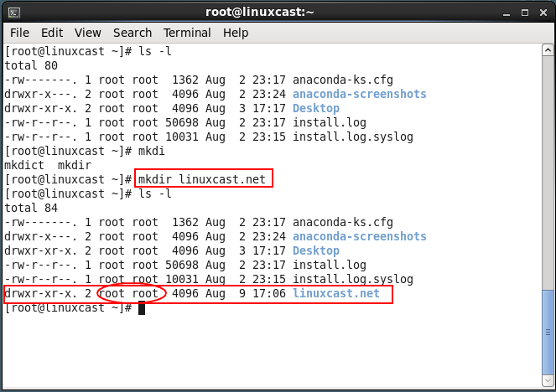Click first 'anaconda-ks.cfg' in the upper listing
Viewport: 556px width, 392px height.
[x=342, y=80]
